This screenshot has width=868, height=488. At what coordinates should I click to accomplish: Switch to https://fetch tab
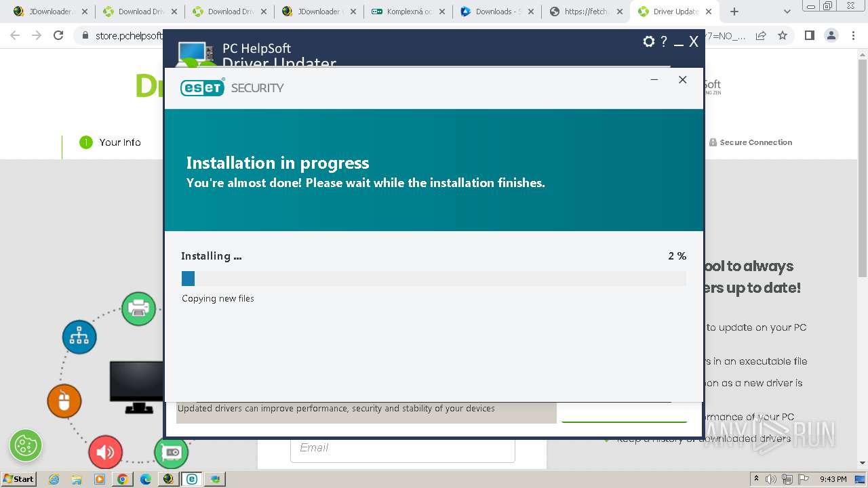click(586, 12)
